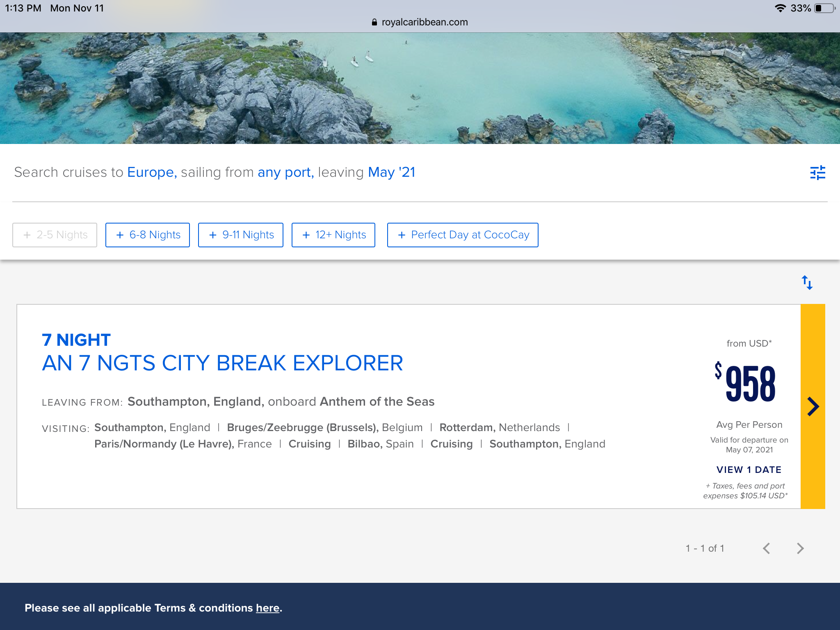Click 'Anthem of the Seas' ship name
The image size is (840, 630).
click(377, 402)
